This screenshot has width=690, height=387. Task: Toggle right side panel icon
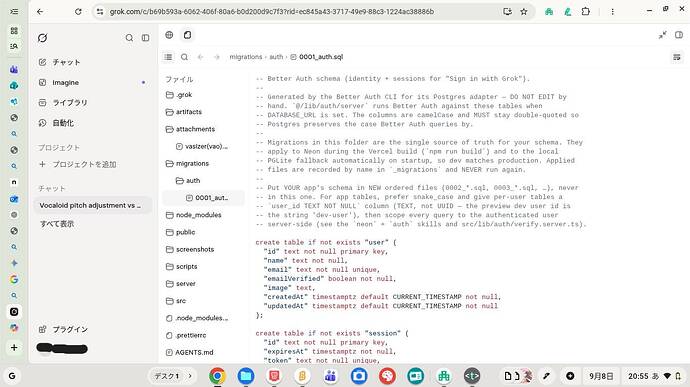[679, 35]
